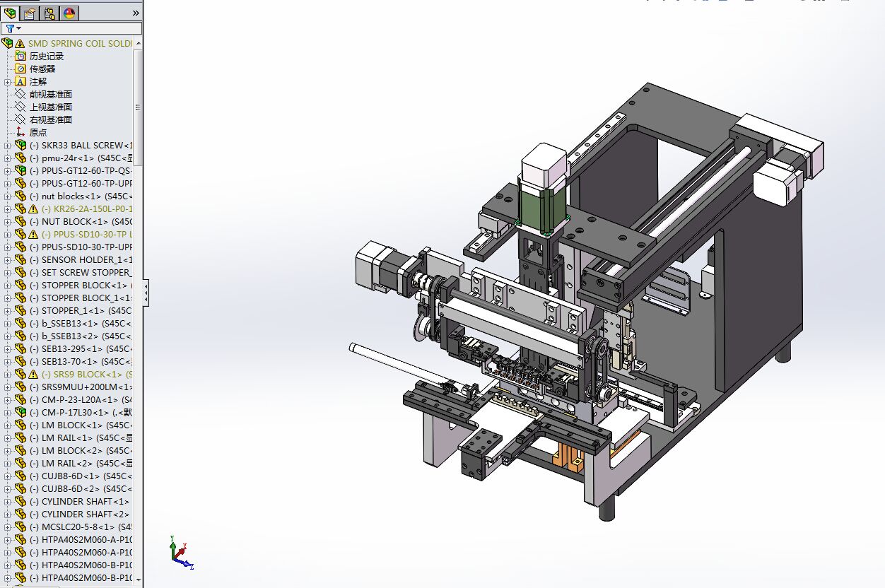Select the 历史记录 tree entry text

[x=47, y=56]
